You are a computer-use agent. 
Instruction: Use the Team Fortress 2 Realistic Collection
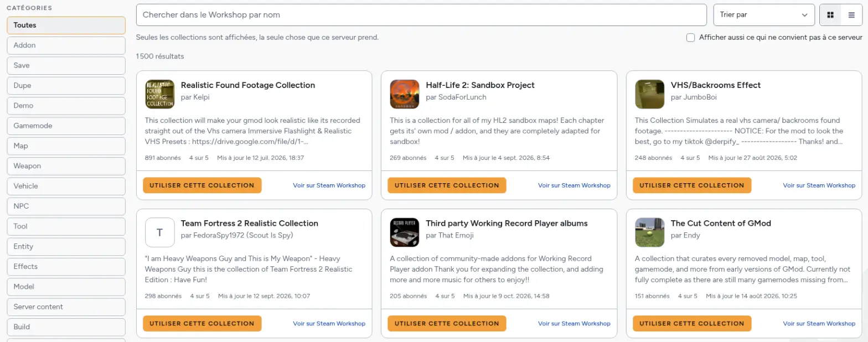[x=202, y=324]
